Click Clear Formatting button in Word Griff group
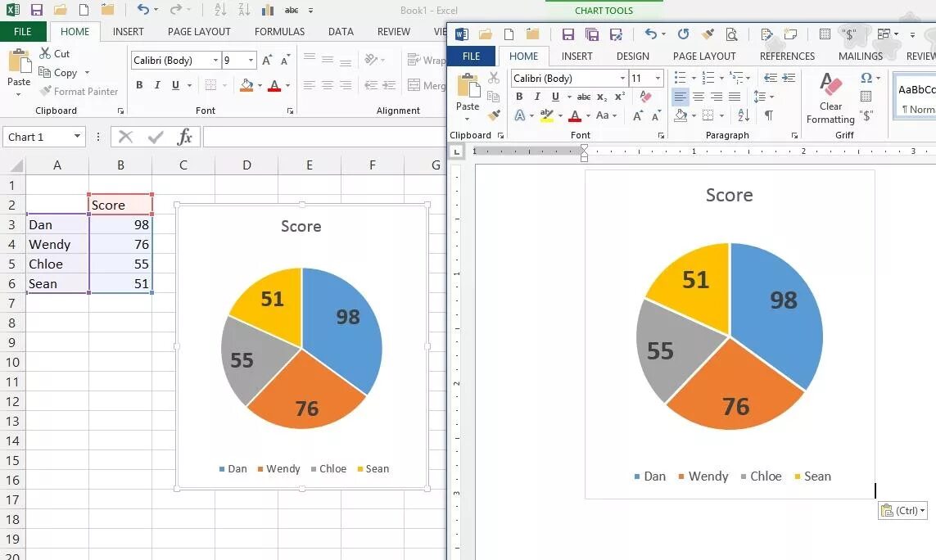The height and width of the screenshot is (560, 936). point(830,97)
